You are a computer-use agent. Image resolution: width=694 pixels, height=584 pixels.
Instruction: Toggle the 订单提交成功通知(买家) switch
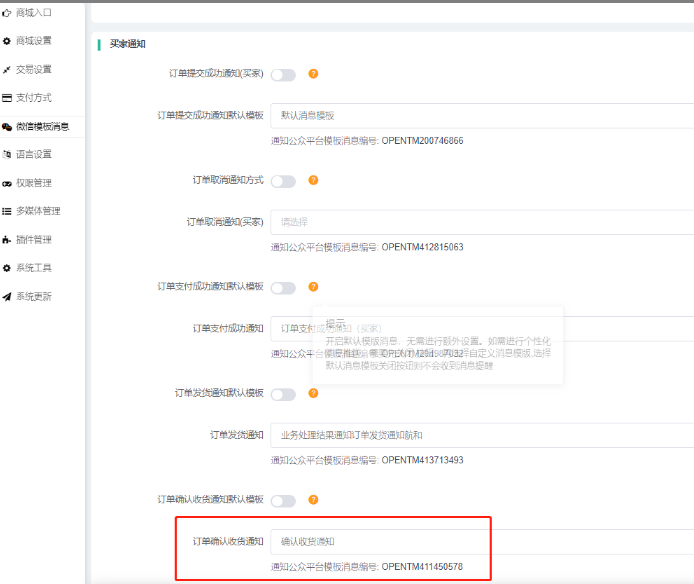click(x=283, y=74)
